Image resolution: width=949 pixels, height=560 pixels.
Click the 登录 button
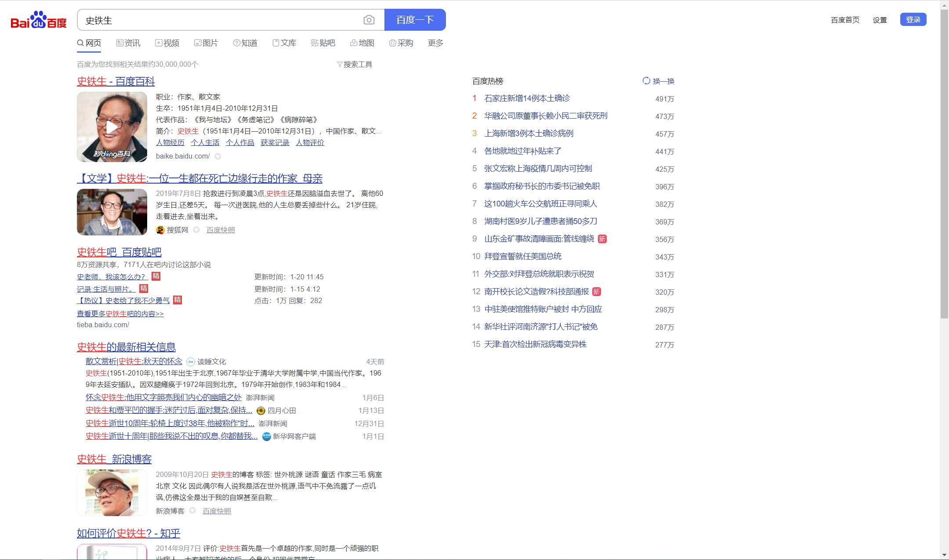[913, 19]
